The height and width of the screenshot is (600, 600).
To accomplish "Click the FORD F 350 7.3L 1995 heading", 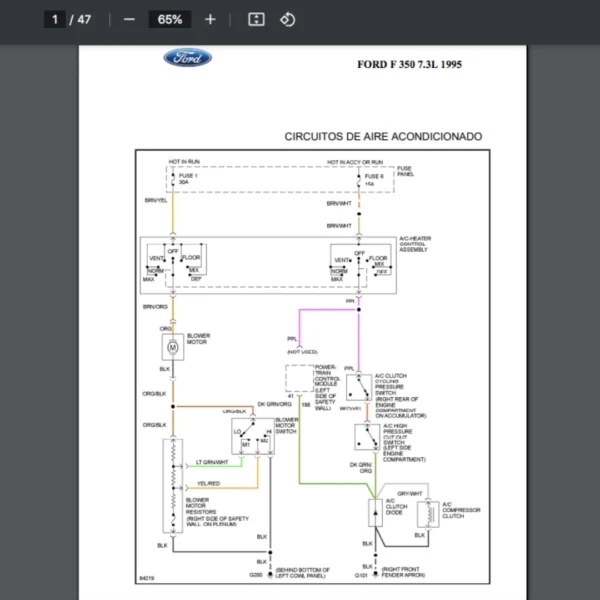I will pyautogui.click(x=409, y=64).
